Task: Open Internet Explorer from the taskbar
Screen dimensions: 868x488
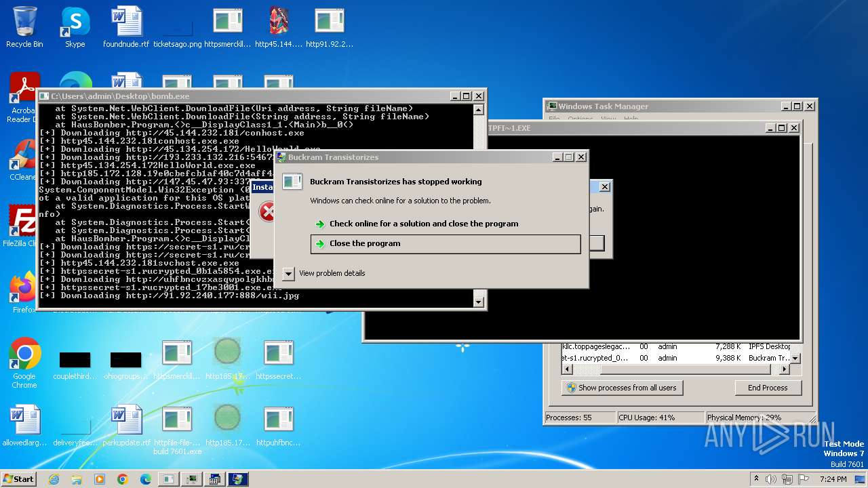Action: coord(54,479)
